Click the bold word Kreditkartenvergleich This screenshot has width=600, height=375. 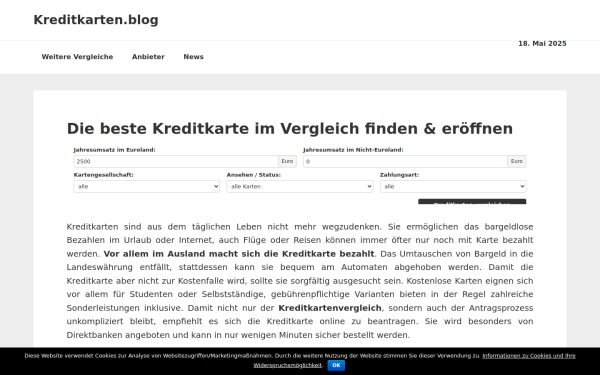330,308
